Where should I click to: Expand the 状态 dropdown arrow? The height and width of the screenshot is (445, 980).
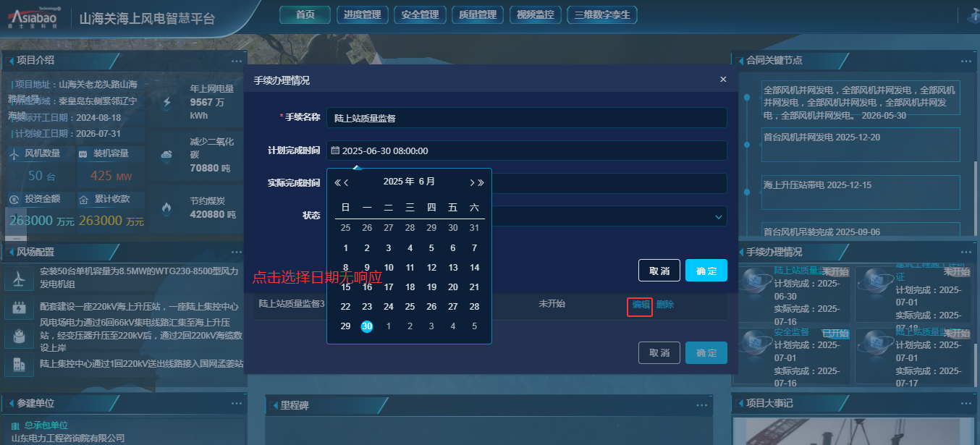click(719, 216)
